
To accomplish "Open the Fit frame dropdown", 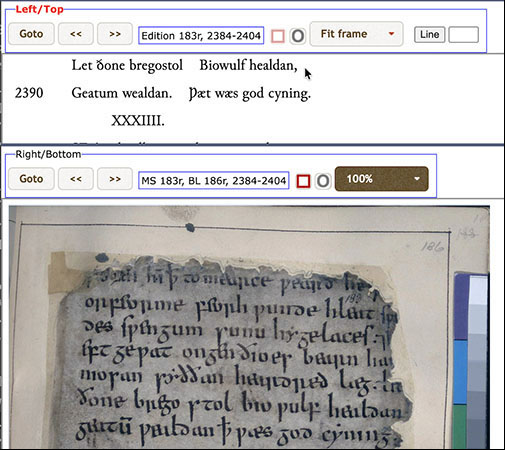I will 356,34.
